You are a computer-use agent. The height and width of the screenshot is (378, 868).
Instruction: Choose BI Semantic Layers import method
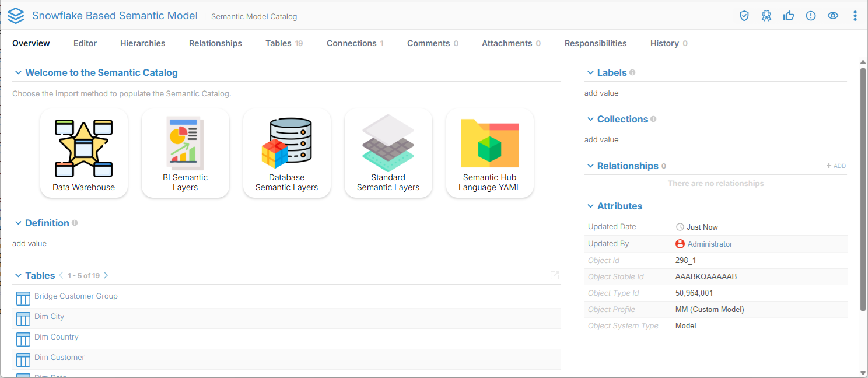185,153
